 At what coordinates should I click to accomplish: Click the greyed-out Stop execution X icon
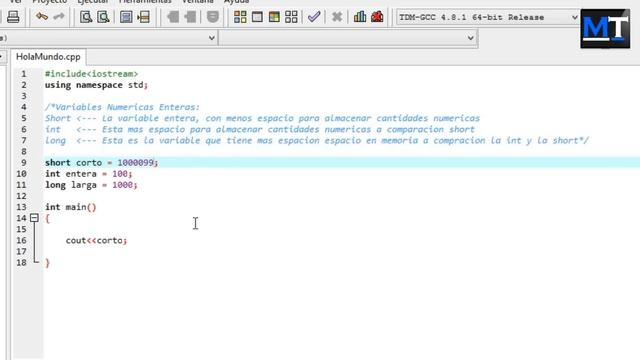pos(337,17)
